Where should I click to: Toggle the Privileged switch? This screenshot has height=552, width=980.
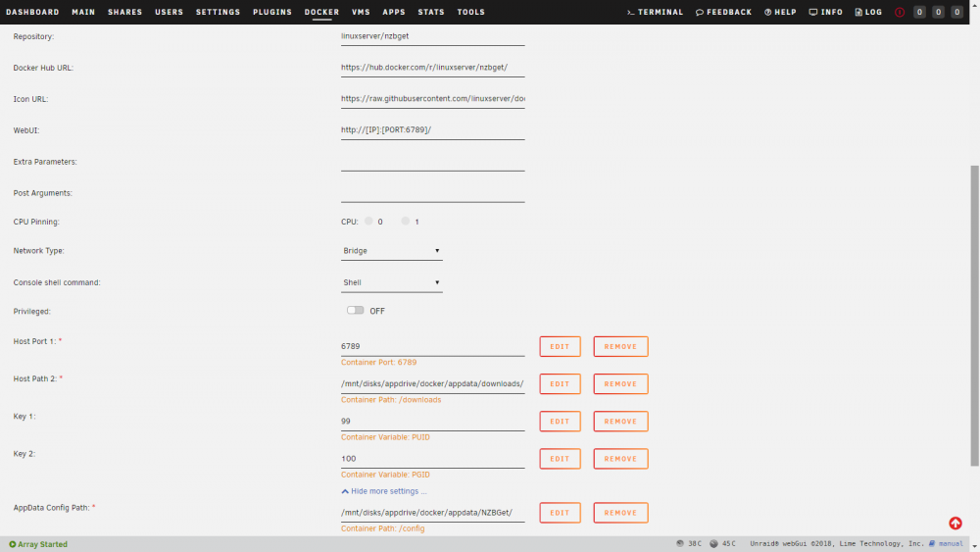pos(355,311)
